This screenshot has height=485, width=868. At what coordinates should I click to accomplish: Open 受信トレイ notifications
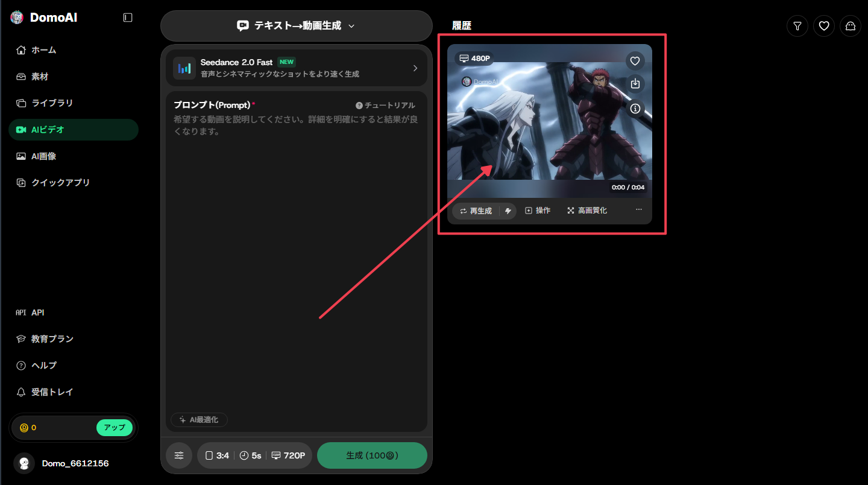click(x=74, y=392)
